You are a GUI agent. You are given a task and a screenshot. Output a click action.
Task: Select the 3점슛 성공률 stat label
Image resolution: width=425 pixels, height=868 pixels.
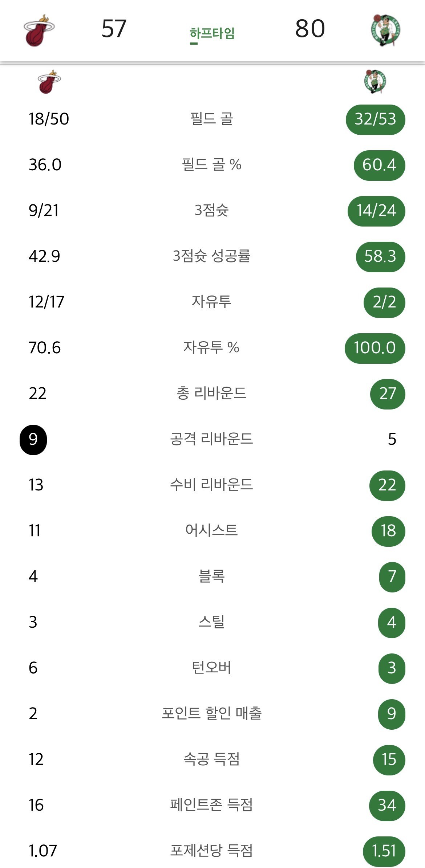[x=211, y=256]
